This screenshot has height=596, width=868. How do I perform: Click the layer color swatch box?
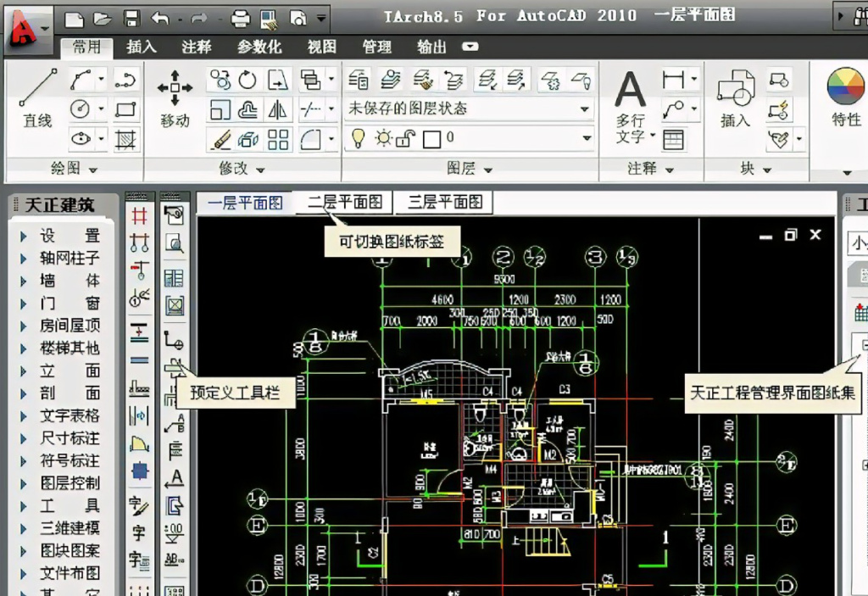click(x=431, y=137)
